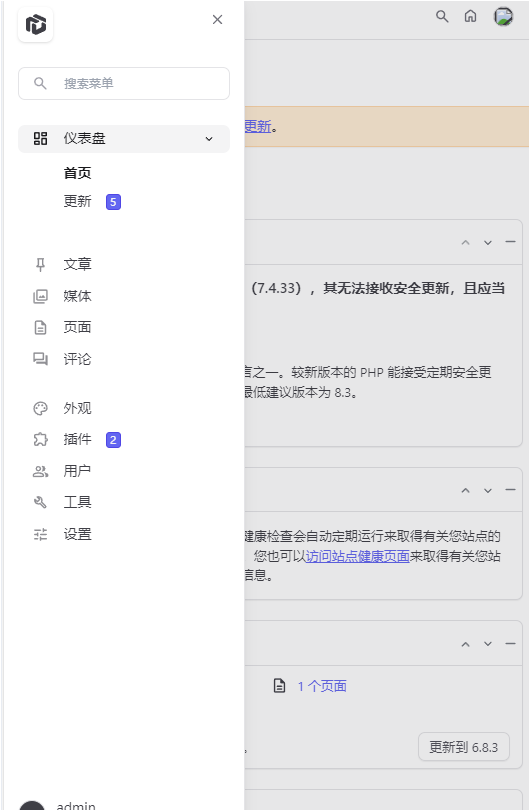Click the cube logo in the sidebar

point(36,24)
